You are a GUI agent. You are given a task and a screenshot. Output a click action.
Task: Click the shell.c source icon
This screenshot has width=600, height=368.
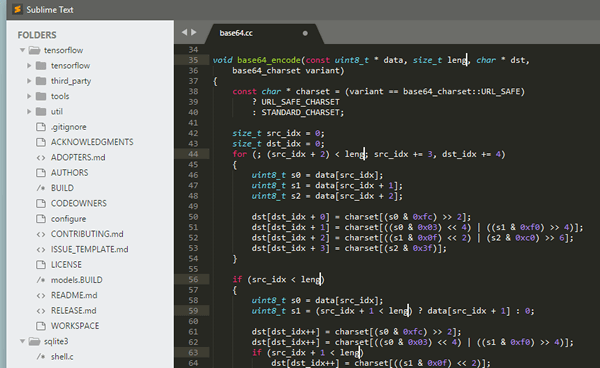(x=41, y=356)
